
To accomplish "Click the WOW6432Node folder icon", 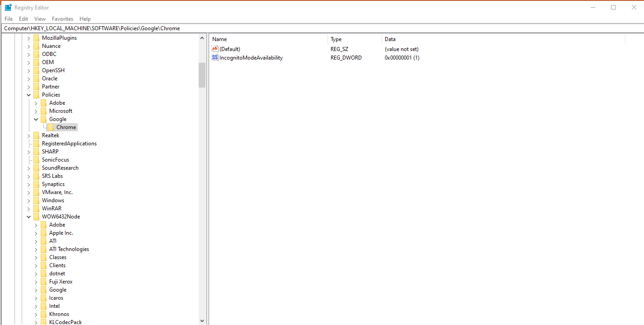I will [36, 217].
